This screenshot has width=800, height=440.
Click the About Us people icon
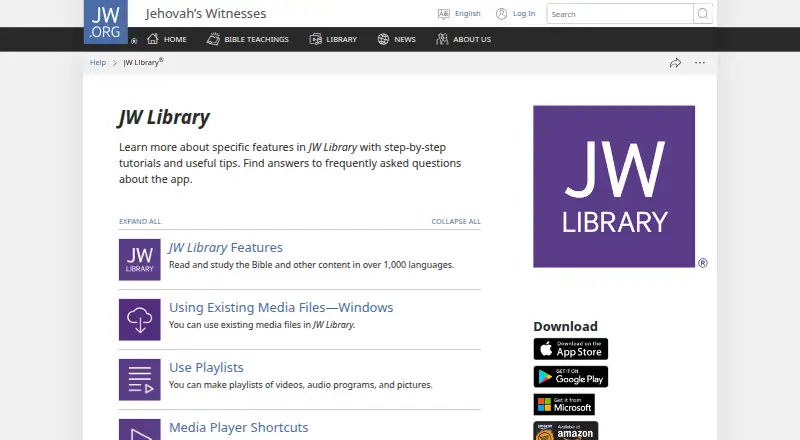click(442, 39)
